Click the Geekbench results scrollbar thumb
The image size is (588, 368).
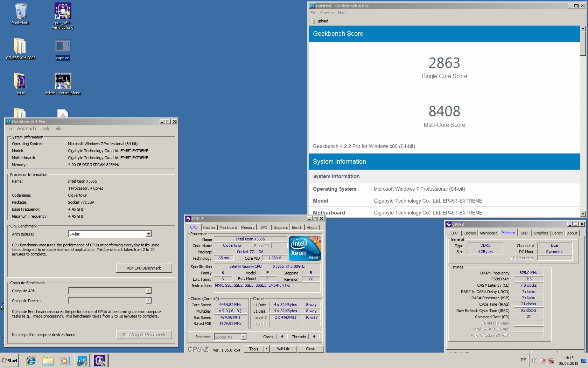point(583,43)
